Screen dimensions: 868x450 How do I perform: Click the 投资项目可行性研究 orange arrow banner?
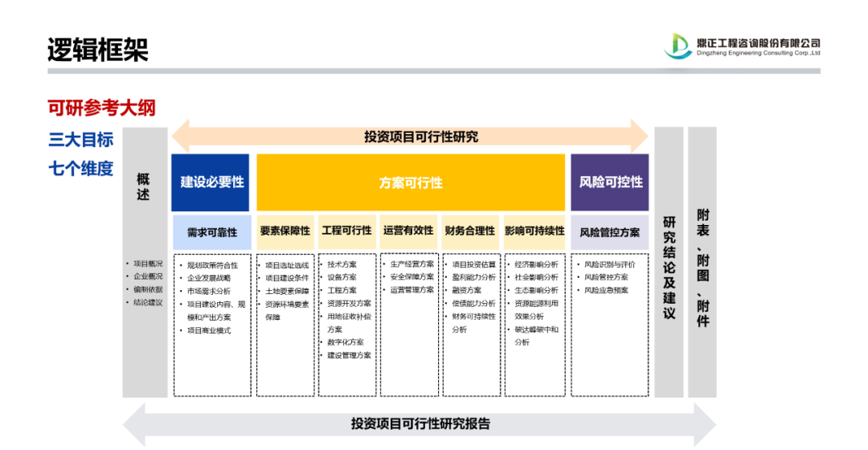pos(410,137)
